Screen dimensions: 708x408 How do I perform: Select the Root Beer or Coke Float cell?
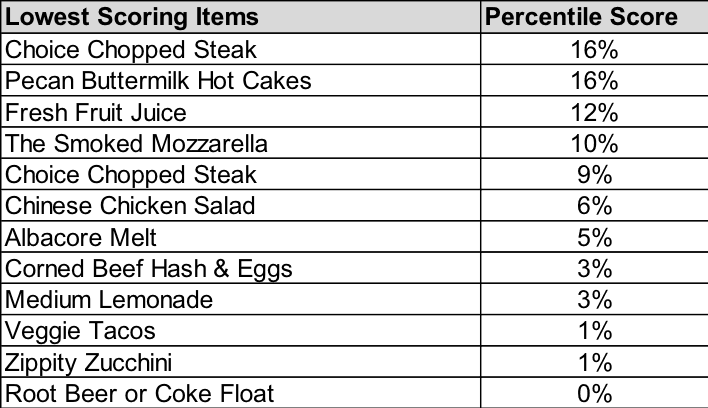tap(240, 393)
